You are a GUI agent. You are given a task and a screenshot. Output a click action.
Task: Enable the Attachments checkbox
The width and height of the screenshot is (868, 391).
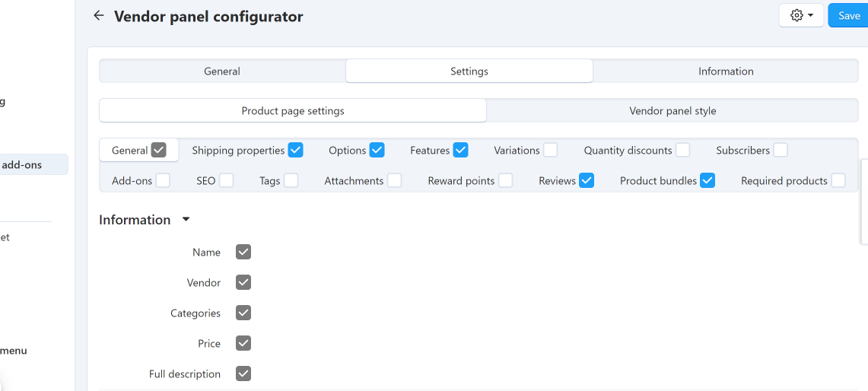tap(395, 180)
